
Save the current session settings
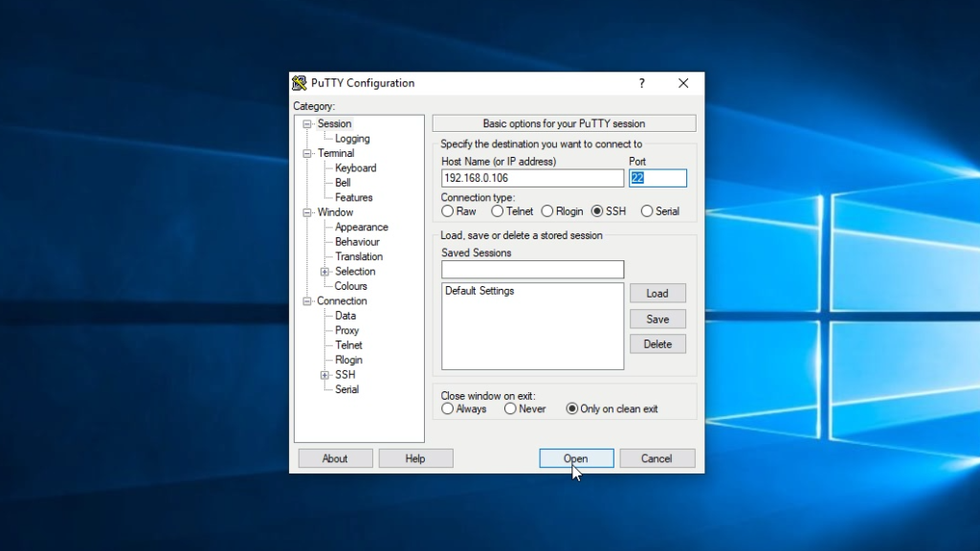(657, 320)
